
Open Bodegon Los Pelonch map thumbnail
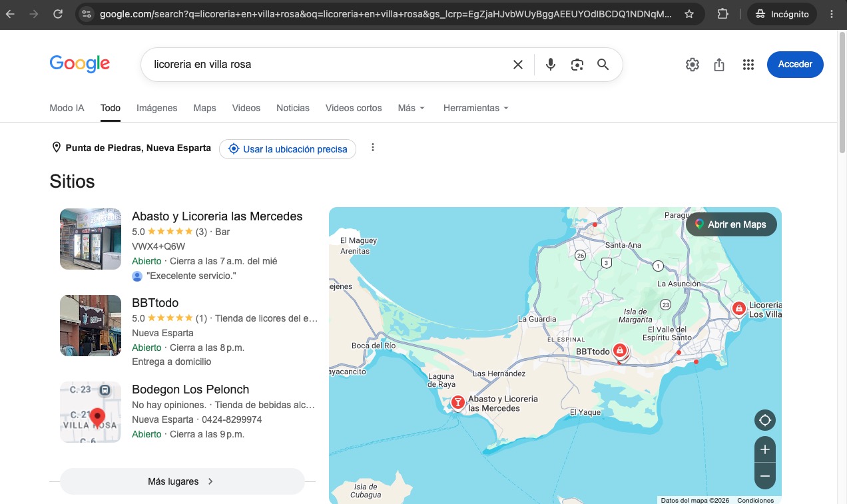pos(91,412)
